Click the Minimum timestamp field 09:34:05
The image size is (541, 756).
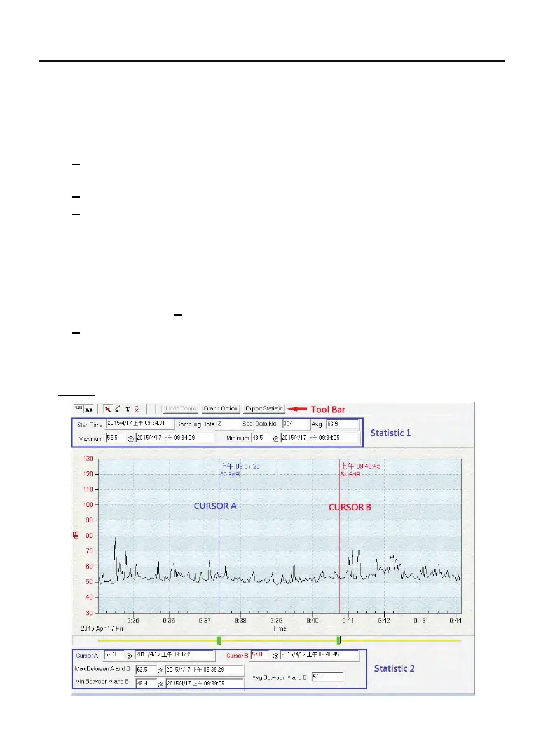(320, 438)
